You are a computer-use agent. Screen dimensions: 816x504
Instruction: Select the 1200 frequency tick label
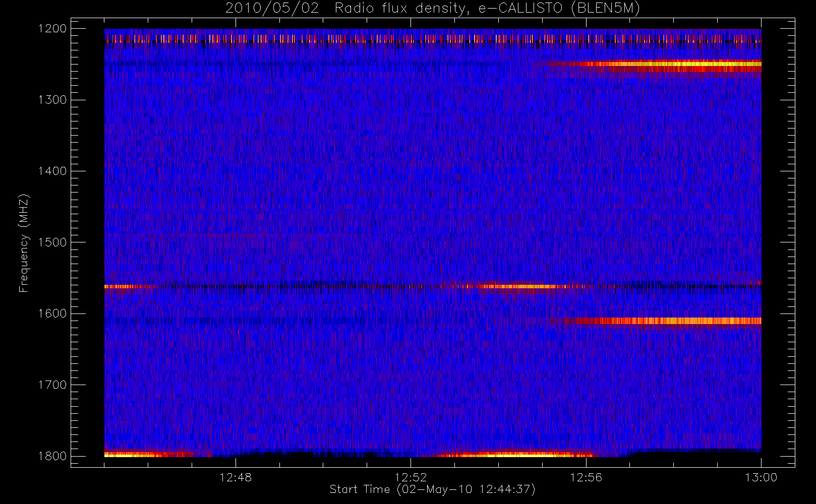point(52,28)
